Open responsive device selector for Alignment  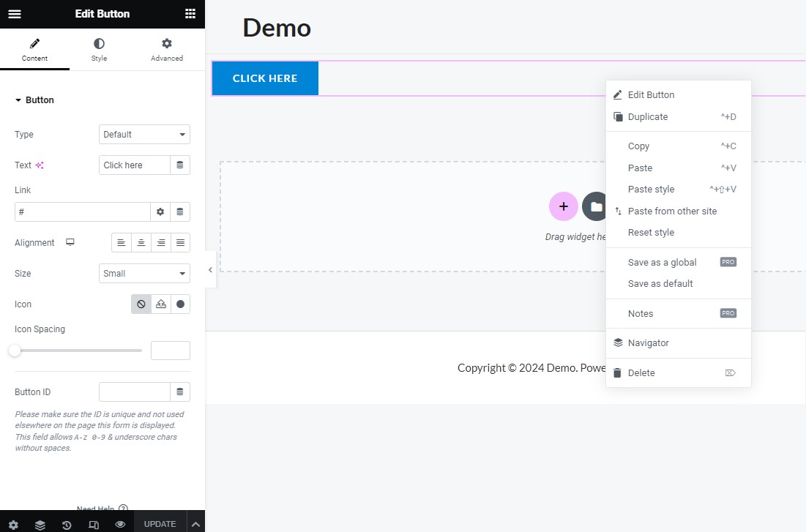click(x=70, y=242)
